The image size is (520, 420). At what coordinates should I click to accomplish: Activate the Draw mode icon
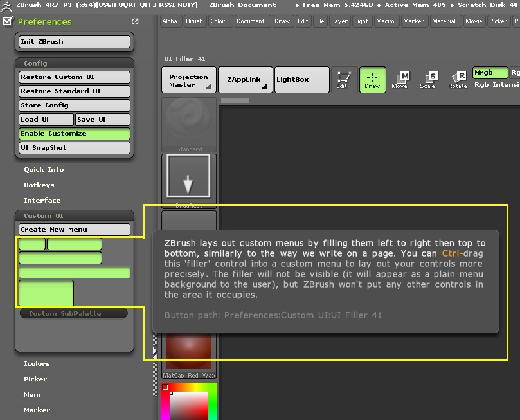pos(372,80)
